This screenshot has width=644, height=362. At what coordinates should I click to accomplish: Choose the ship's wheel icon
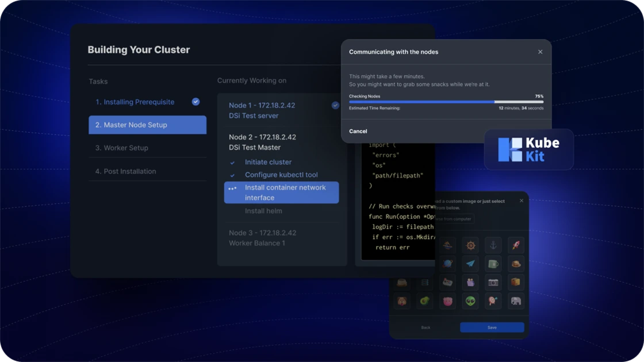[x=470, y=245]
